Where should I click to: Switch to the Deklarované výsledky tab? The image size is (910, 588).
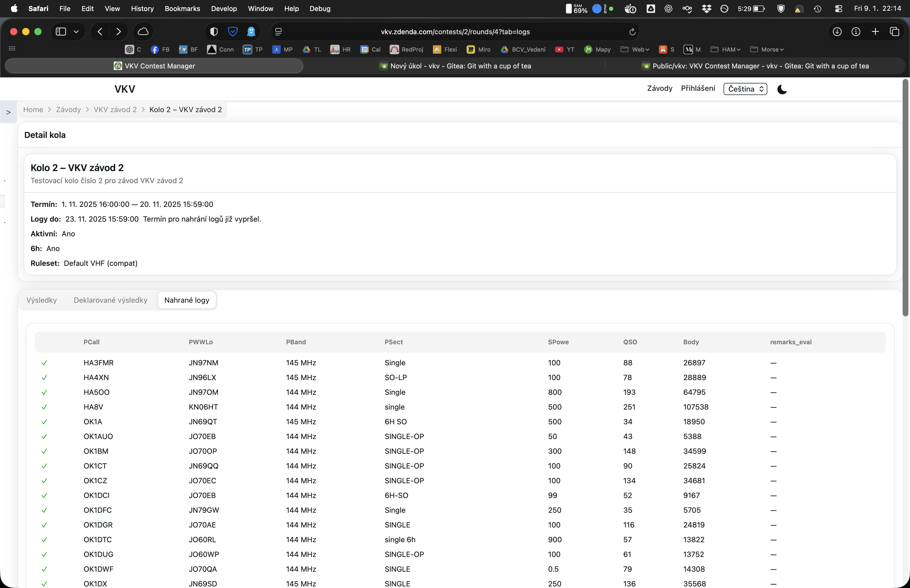(x=110, y=300)
